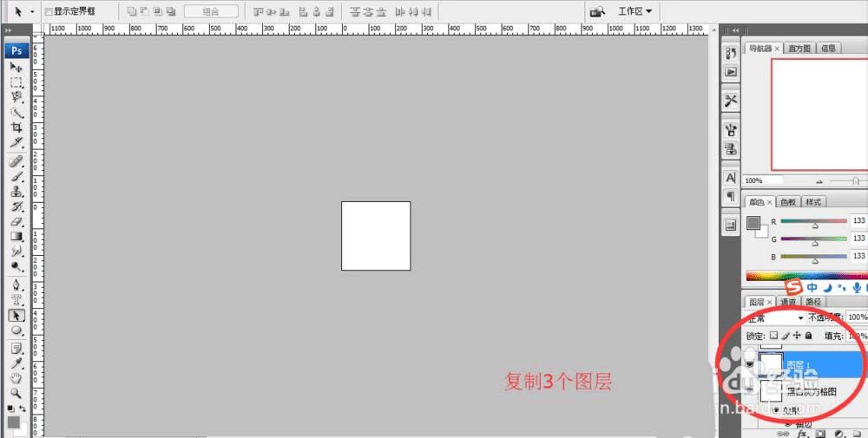Image resolution: width=868 pixels, height=438 pixels.
Task: Toggle lock transparent pixels
Action: [x=774, y=335]
